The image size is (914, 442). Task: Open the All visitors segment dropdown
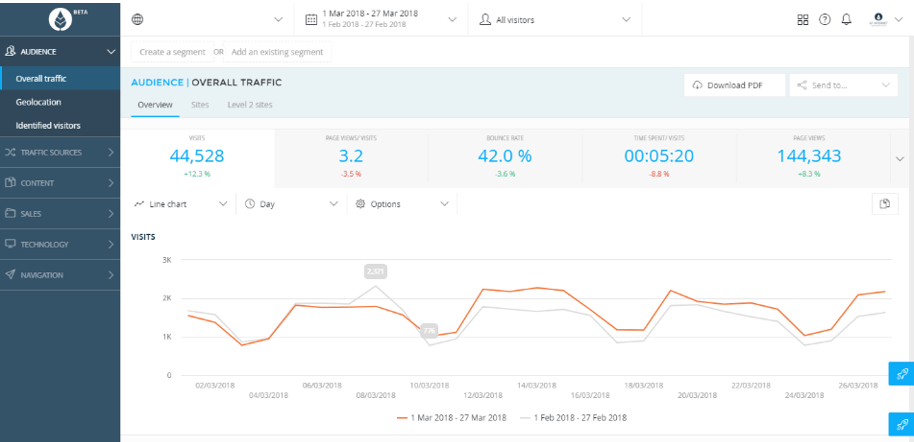click(555, 19)
